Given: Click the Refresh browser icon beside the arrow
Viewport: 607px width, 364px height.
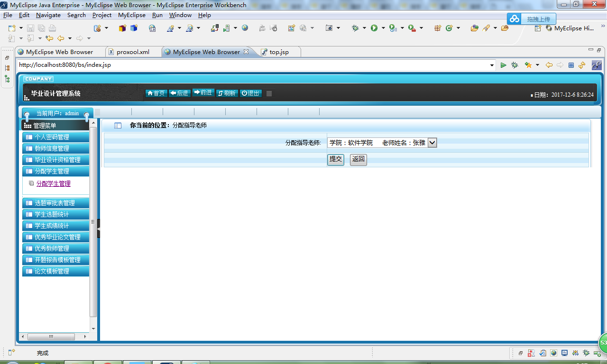Looking at the screenshot, I should (582, 65).
